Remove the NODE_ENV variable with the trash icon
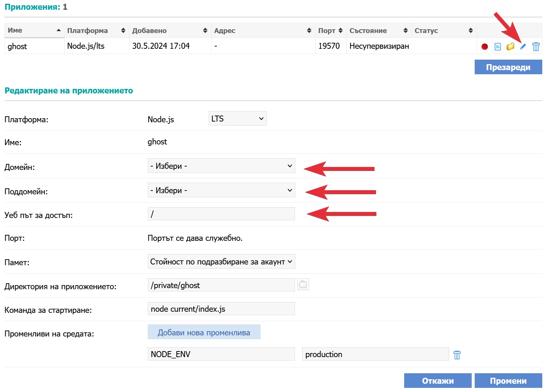The height and width of the screenshot is (392, 546). pos(457,354)
